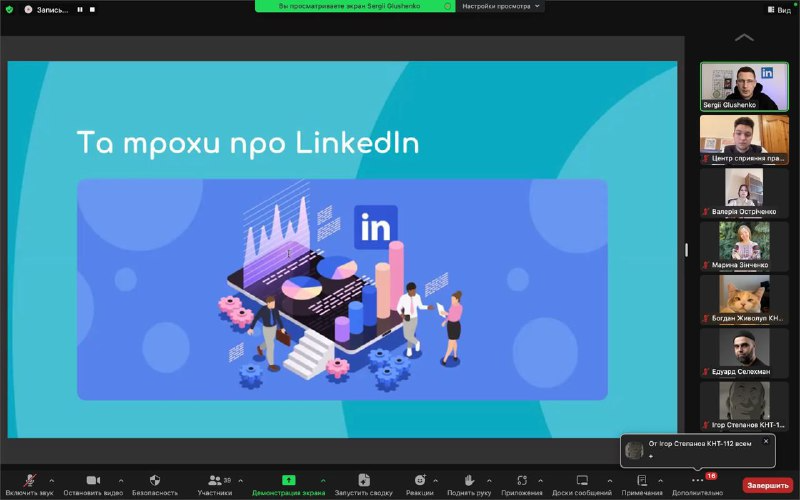
Task: Pause the recording at top left
Action: (80, 9)
